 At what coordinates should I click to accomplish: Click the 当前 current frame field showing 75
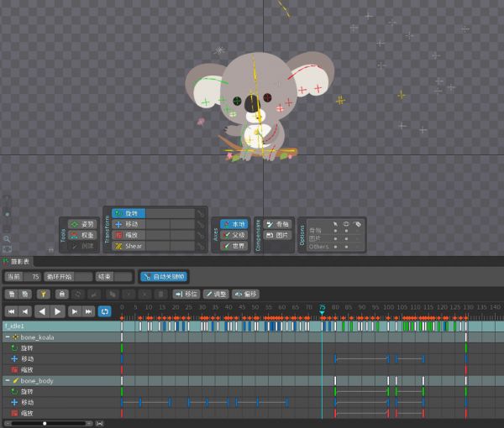click(x=23, y=276)
